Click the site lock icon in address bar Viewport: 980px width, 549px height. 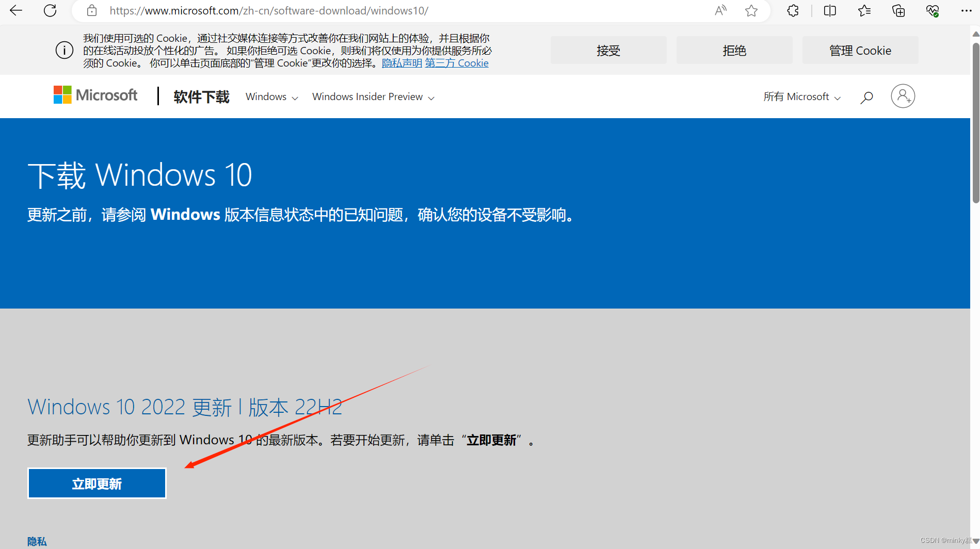point(92,10)
